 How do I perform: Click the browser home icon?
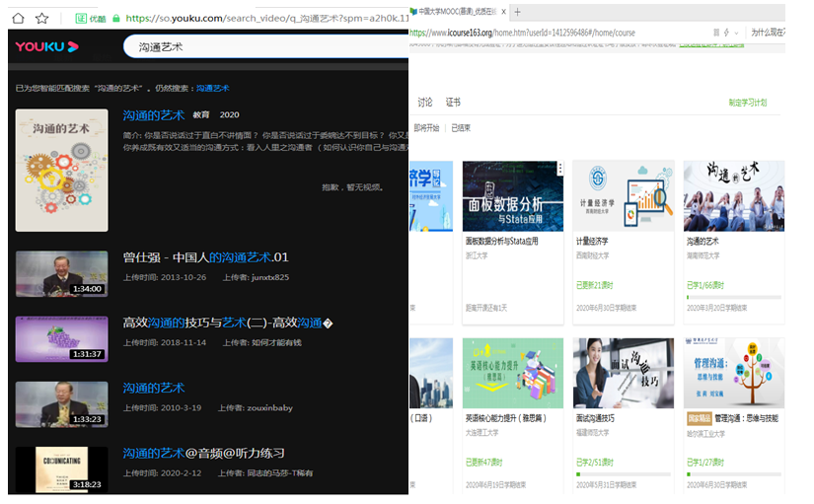pyautogui.click(x=19, y=18)
